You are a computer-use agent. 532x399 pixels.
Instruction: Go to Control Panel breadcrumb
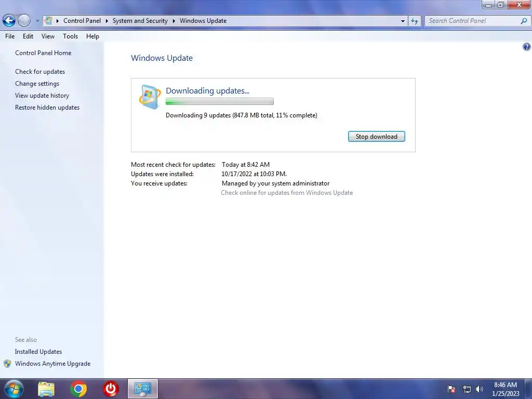click(82, 21)
